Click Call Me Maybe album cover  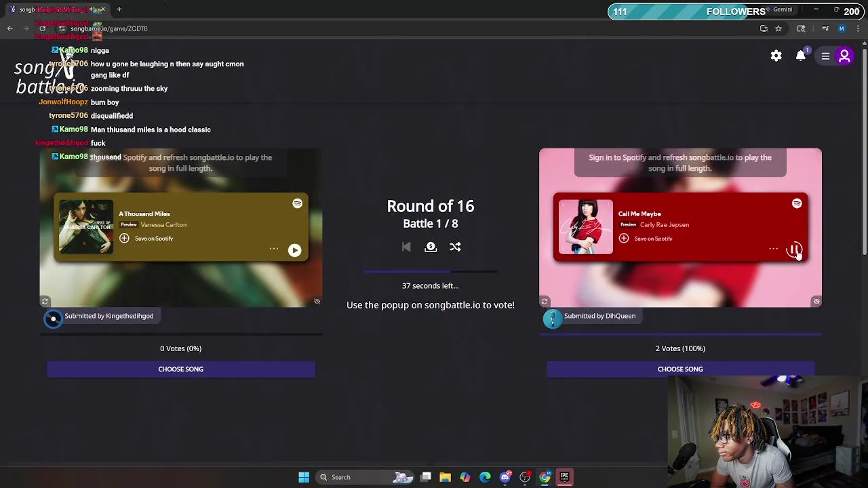(x=585, y=227)
